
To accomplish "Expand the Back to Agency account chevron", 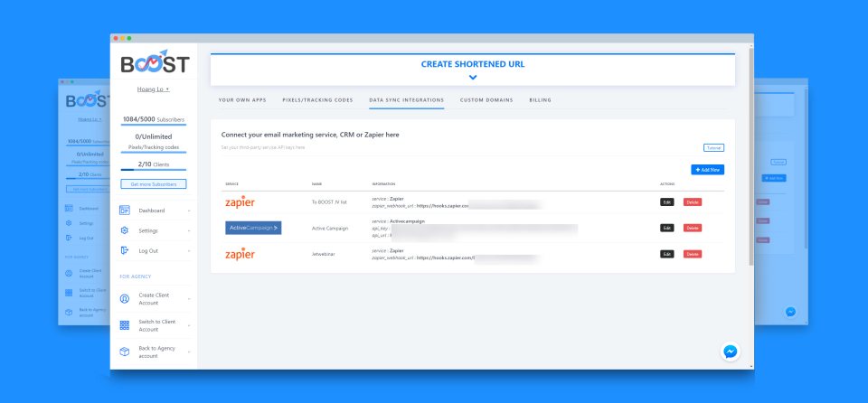I will [189, 352].
